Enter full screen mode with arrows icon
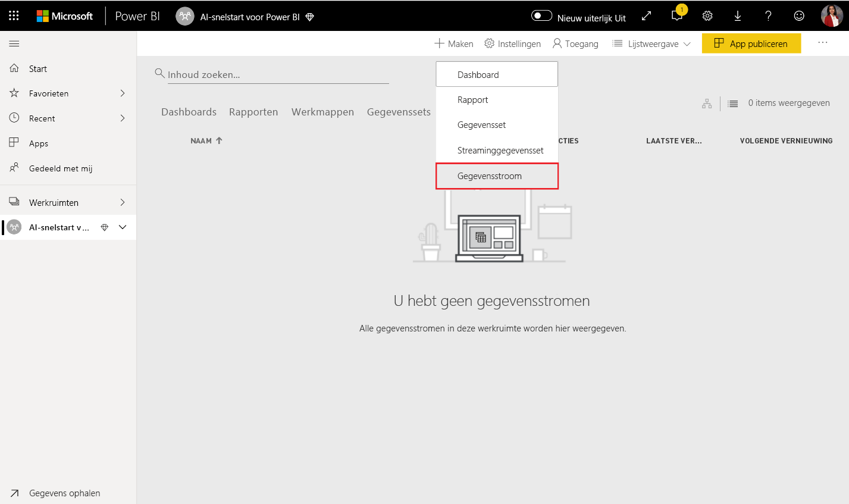The height and width of the screenshot is (504, 849). (646, 16)
